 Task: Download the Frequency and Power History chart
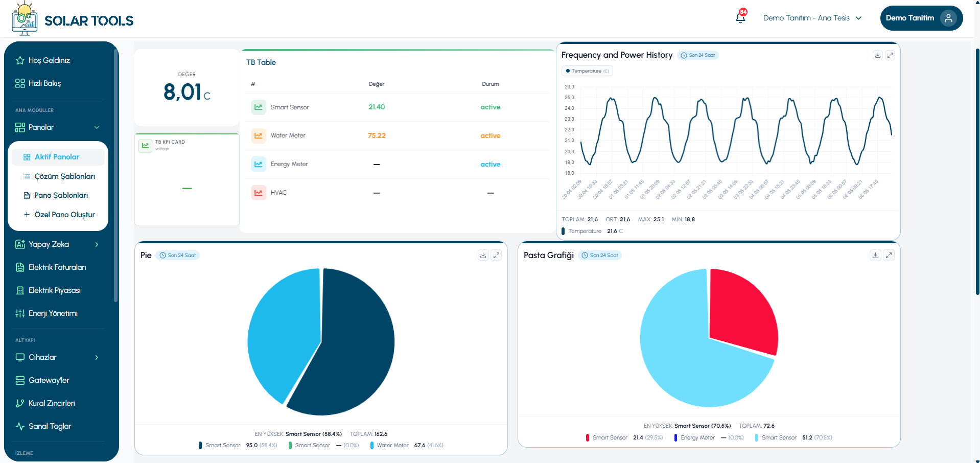click(878, 55)
